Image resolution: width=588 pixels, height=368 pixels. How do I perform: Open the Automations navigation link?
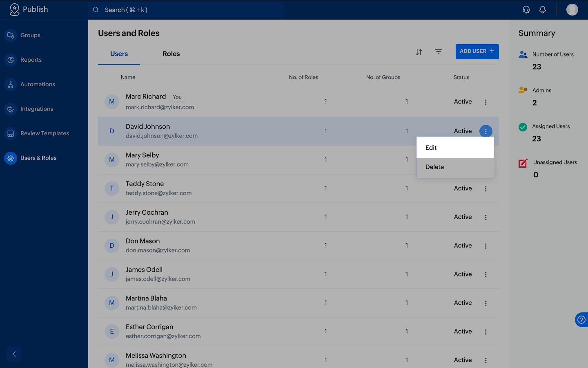coord(38,84)
